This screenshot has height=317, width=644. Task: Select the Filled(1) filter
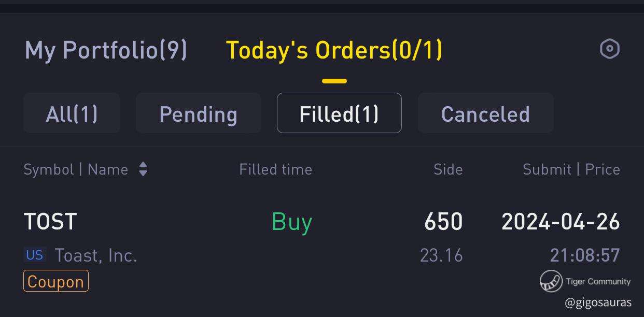pyautogui.click(x=339, y=113)
